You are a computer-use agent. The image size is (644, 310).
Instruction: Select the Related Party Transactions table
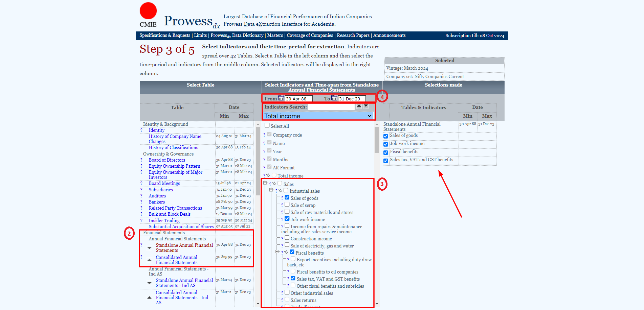(175, 208)
